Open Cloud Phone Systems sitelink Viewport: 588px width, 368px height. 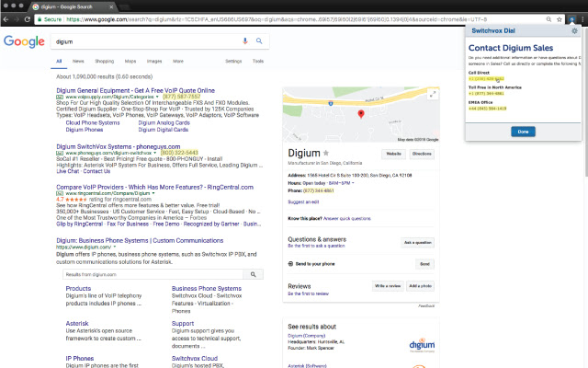(93, 122)
